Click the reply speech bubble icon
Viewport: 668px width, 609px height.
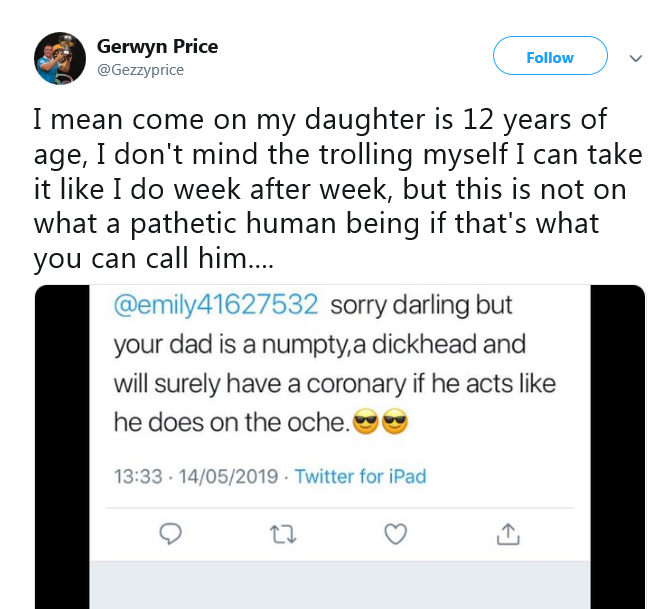pyautogui.click(x=171, y=535)
